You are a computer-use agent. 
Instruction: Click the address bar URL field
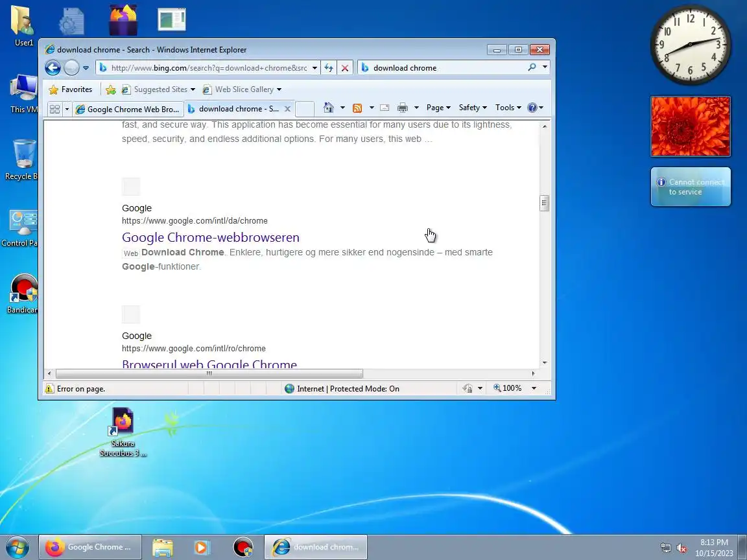tap(209, 67)
